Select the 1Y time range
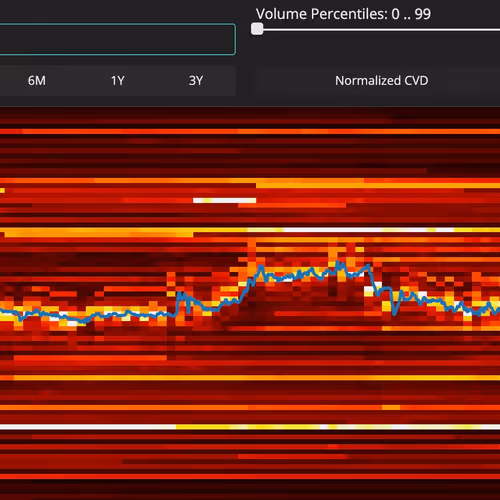The width and height of the screenshot is (500, 500). 117,81
